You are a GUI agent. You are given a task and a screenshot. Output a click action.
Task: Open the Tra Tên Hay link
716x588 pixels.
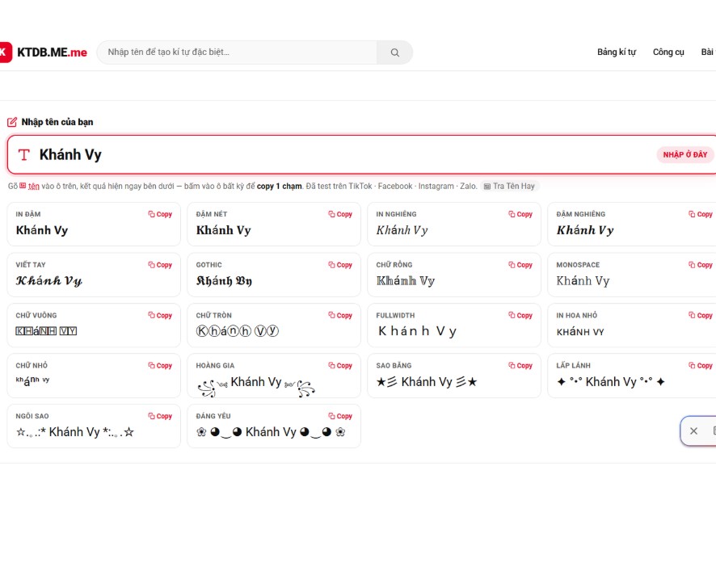tap(510, 187)
